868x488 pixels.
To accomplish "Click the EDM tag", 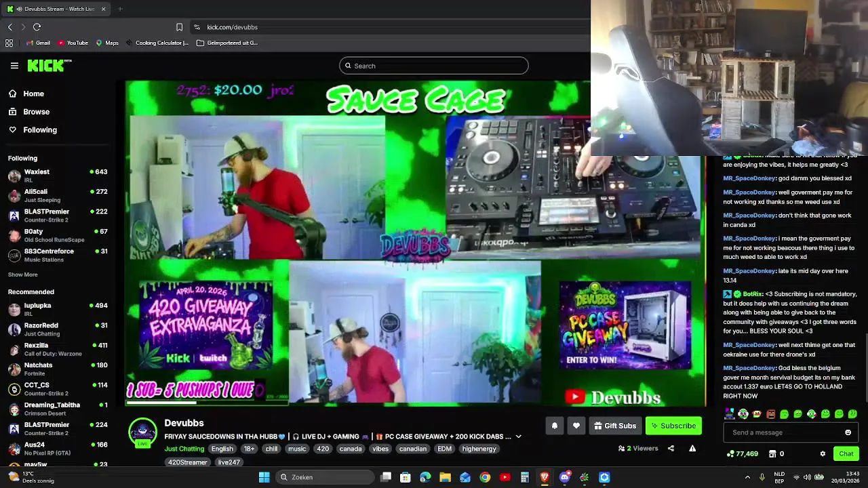I will tap(444, 449).
